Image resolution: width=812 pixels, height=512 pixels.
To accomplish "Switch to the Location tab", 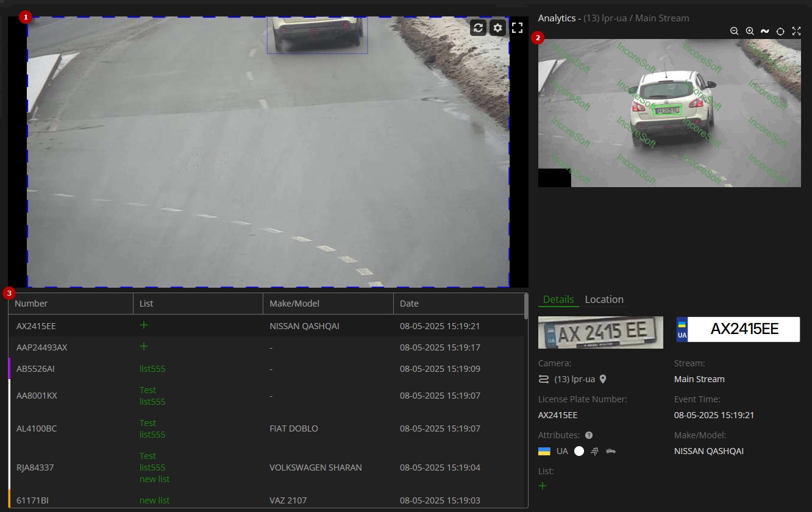I will click(x=604, y=299).
